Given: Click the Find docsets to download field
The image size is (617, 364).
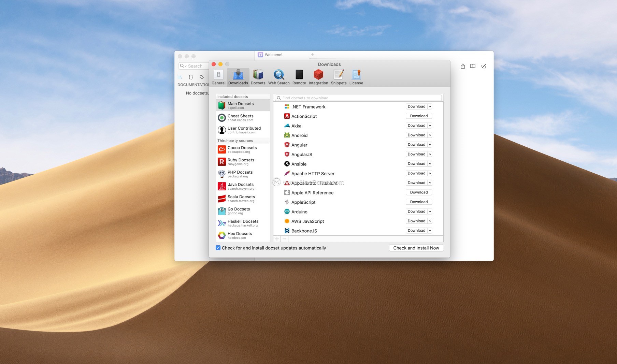Looking at the screenshot, I should (358, 98).
